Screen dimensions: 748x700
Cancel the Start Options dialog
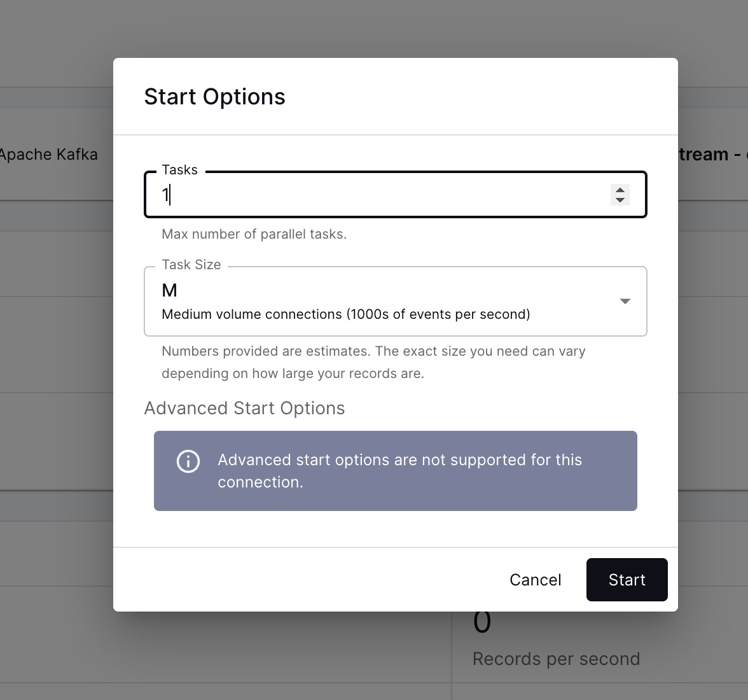coord(535,580)
